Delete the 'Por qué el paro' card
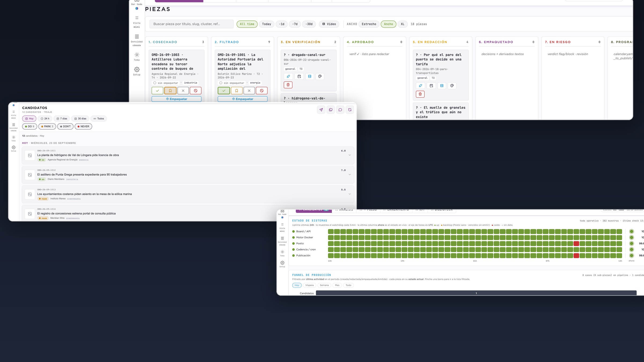The height and width of the screenshot is (362, 644). pyautogui.click(x=420, y=94)
